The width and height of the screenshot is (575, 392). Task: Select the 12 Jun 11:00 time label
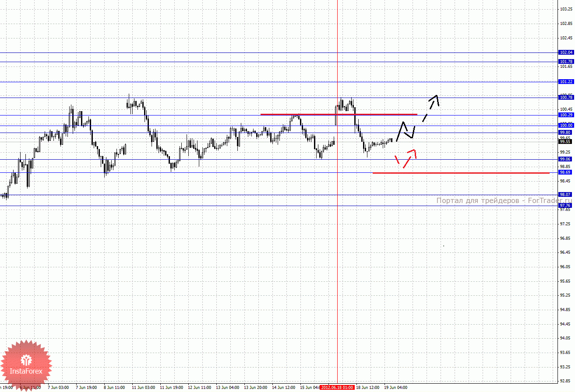200,388
